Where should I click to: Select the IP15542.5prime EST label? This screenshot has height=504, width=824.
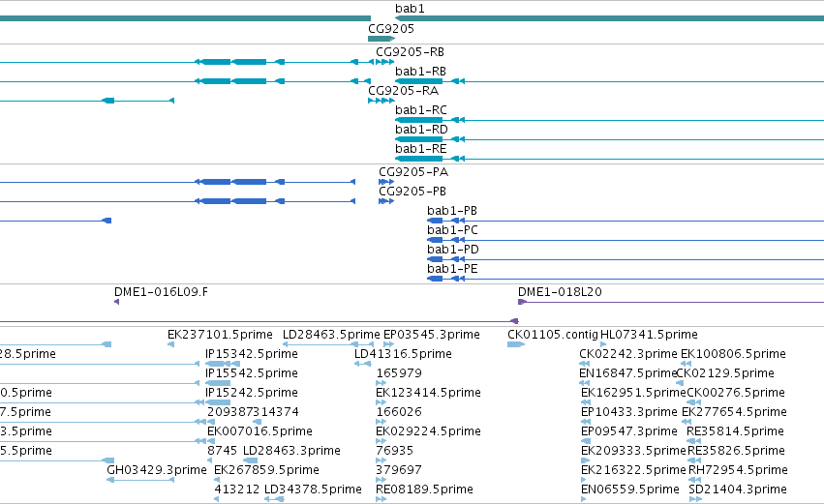pos(251,373)
